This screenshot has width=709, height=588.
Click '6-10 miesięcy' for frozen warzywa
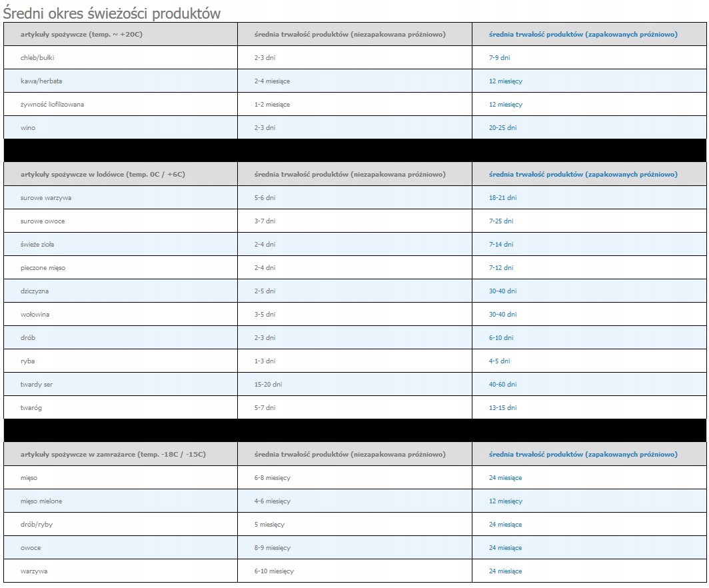coord(274,571)
